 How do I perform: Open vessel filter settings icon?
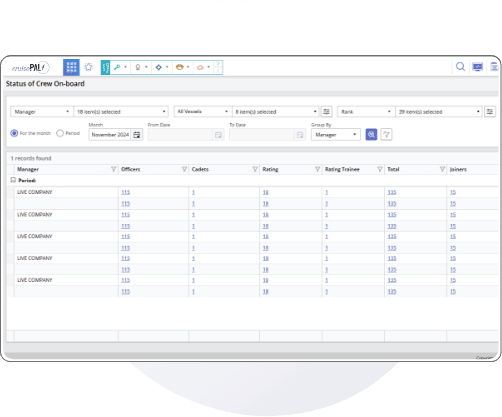[x=326, y=112]
